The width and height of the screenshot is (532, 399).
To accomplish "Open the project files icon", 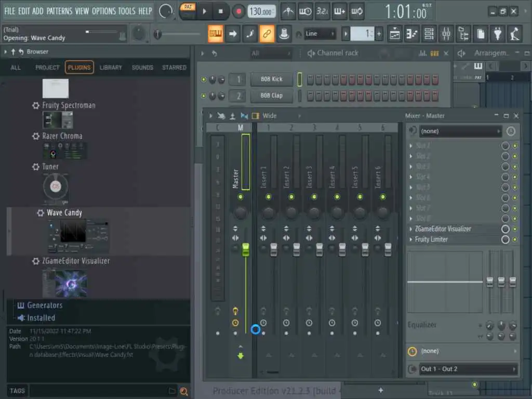I will tap(481, 34).
